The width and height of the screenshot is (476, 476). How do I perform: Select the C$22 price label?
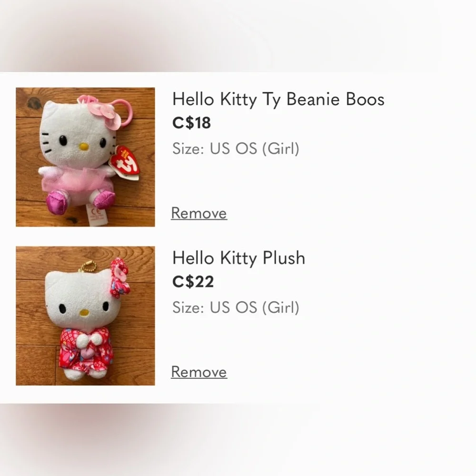(x=193, y=282)
